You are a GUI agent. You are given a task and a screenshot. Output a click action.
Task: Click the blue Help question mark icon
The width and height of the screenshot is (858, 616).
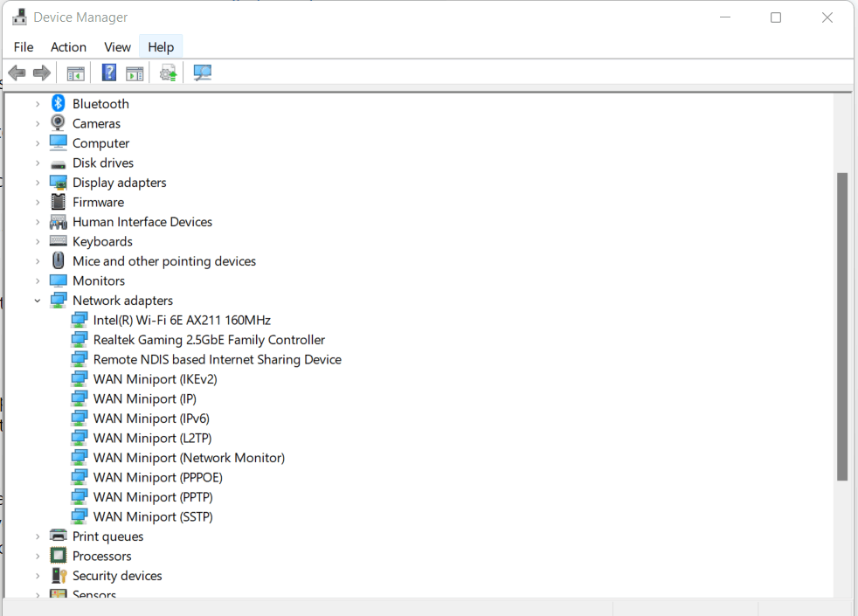click(x=109, y=73)
